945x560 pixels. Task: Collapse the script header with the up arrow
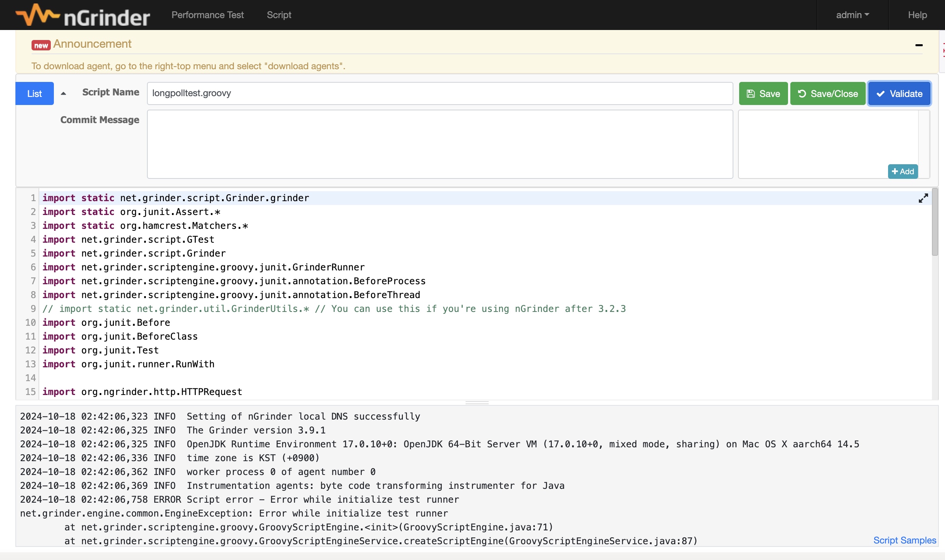tap(63, 93)
